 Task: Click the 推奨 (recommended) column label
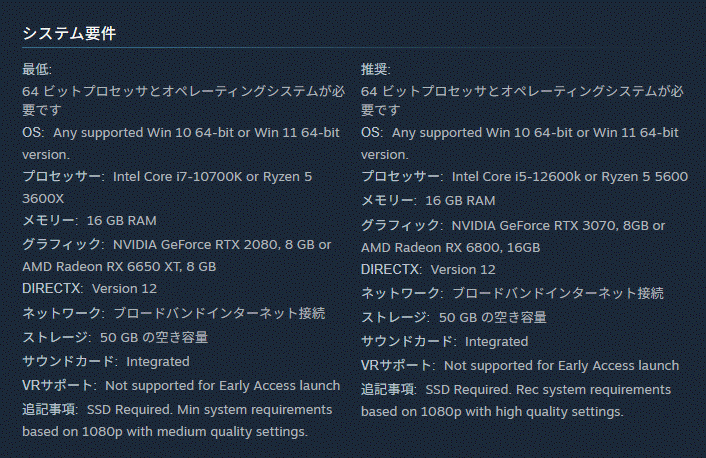[376, 69]
